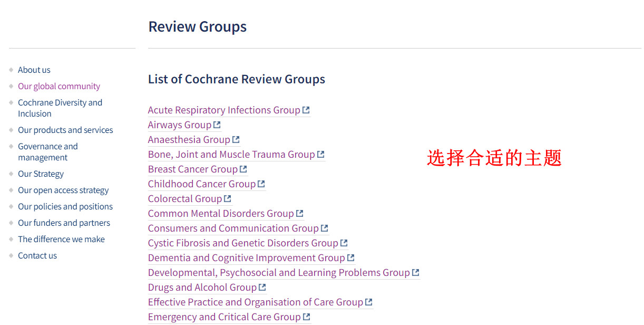The image size is (644, 325).
Task: Click external link icon beside Breast Cancer Group
Action: pos(243,169)
